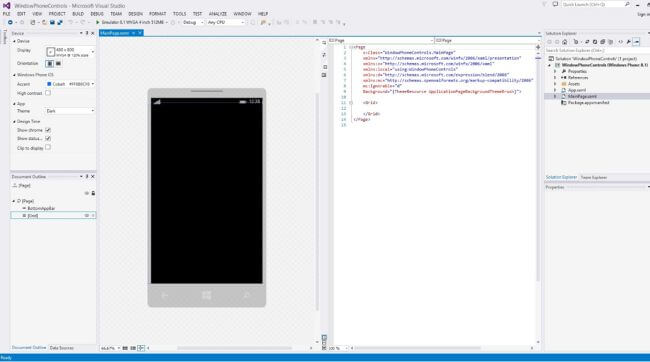
Task: Click the Save All toolbar icon
Action: pos(60,22)
